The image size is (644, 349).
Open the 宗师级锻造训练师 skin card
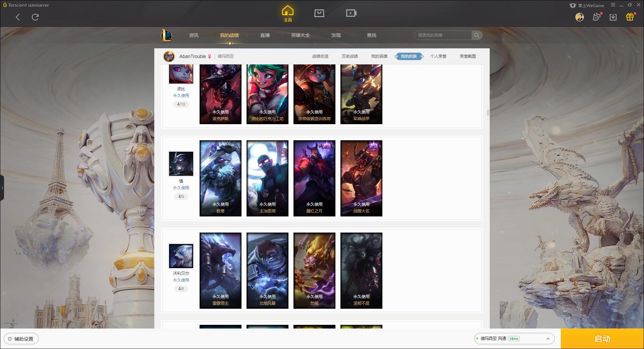[314, 94]
